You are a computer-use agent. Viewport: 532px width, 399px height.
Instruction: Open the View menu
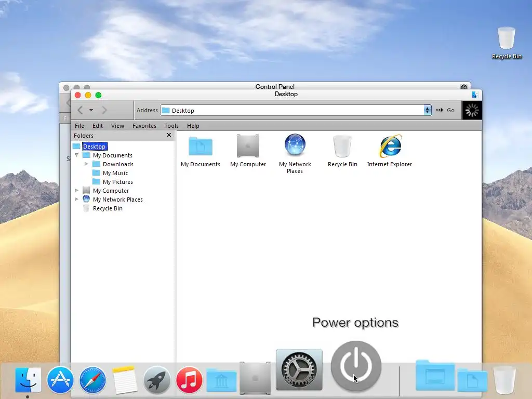click(x=117, y=126)
